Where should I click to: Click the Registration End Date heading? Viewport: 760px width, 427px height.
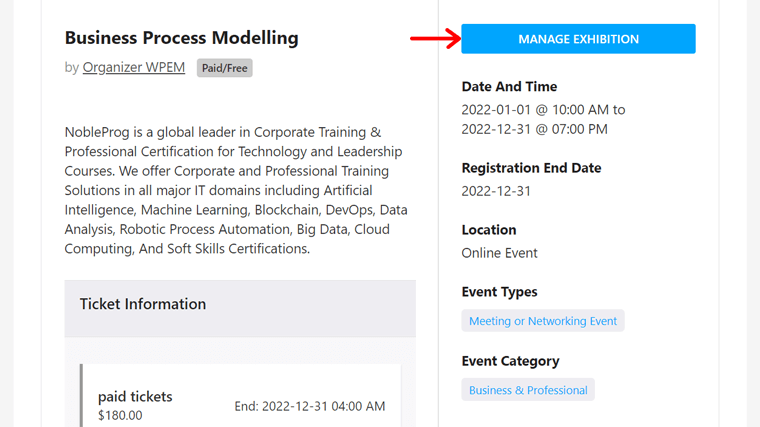531,168
